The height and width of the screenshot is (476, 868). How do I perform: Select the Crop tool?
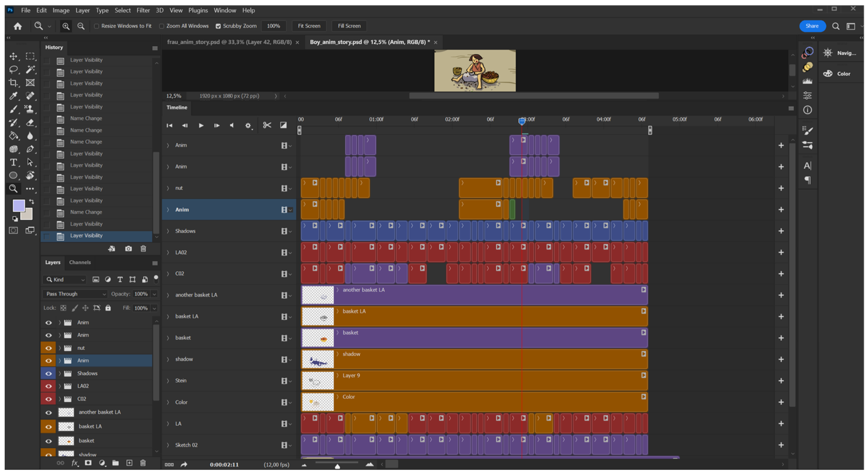click(13, 83)
